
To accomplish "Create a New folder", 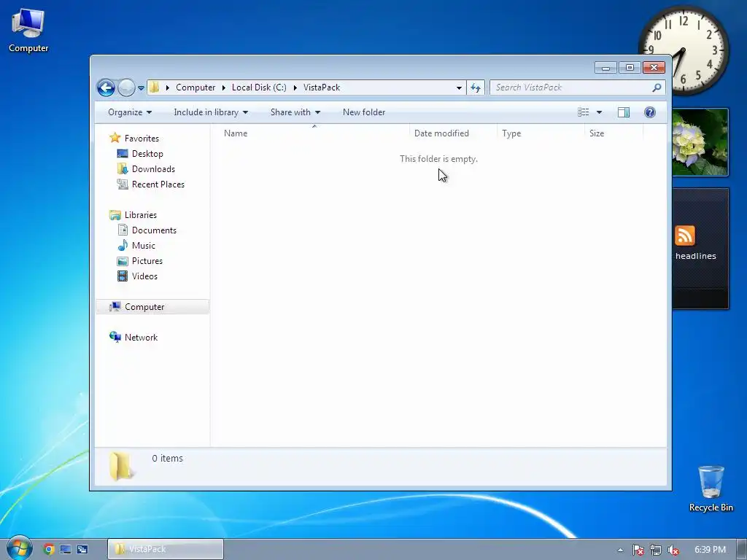I will coord(364,112).
